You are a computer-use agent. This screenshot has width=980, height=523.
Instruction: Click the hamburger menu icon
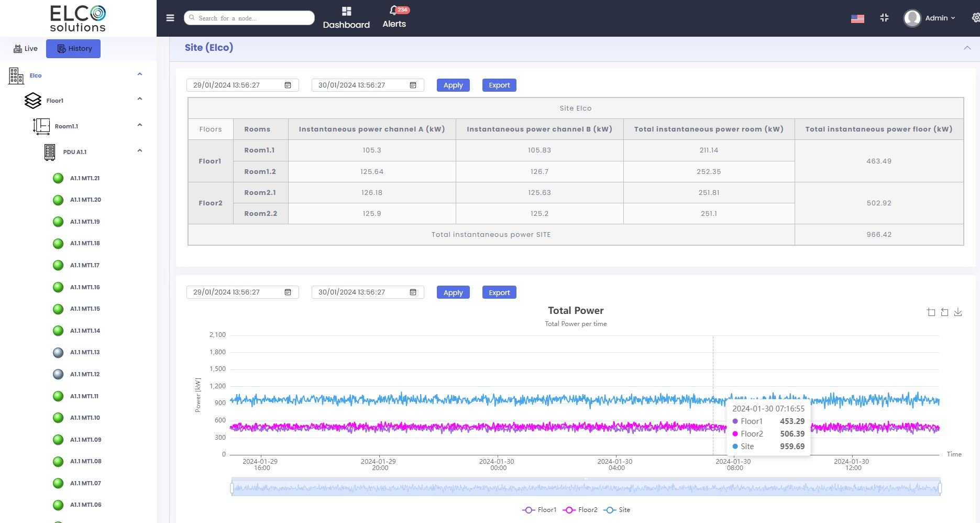(170, 18)
